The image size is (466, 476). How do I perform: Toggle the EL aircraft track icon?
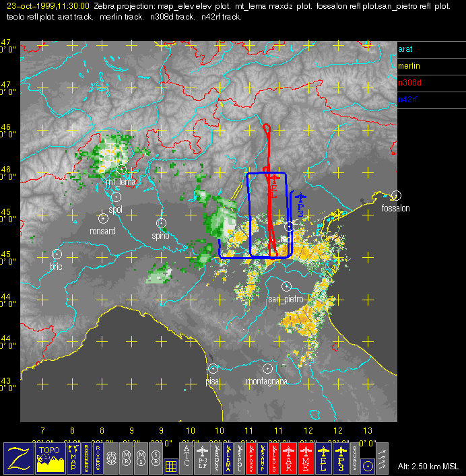point(324,458)
